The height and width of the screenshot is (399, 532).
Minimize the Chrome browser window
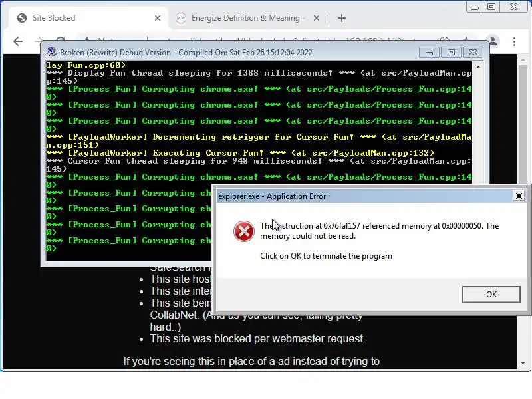coord(475,7)
